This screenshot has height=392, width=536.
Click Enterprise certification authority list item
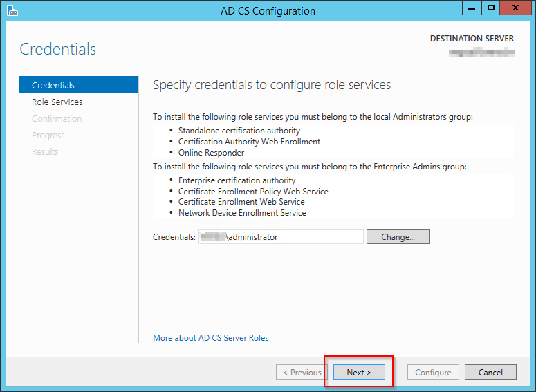click(x=237, y=180)
